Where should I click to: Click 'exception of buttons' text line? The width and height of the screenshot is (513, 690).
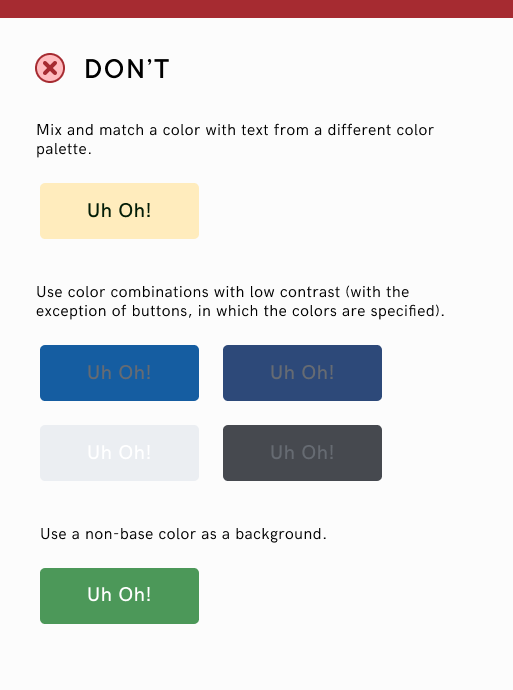tap(240, 311)
